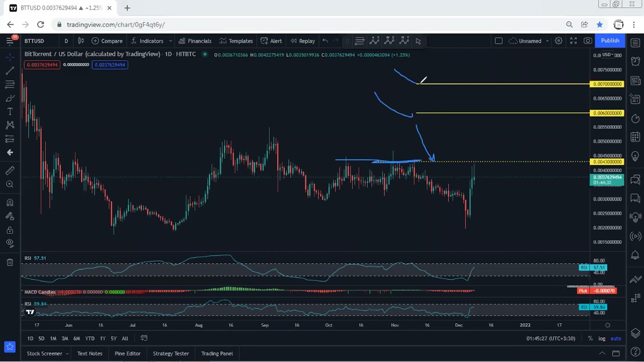Open the Stock Screener tab
Viewport: 644px width, 362px height.
(x=44, y=353)
